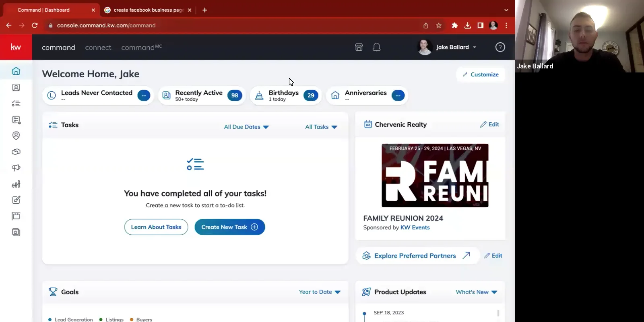Switch to the command tab
This screenshot has height=322, width=644.
pyautogui.click(x=58, y=47)
